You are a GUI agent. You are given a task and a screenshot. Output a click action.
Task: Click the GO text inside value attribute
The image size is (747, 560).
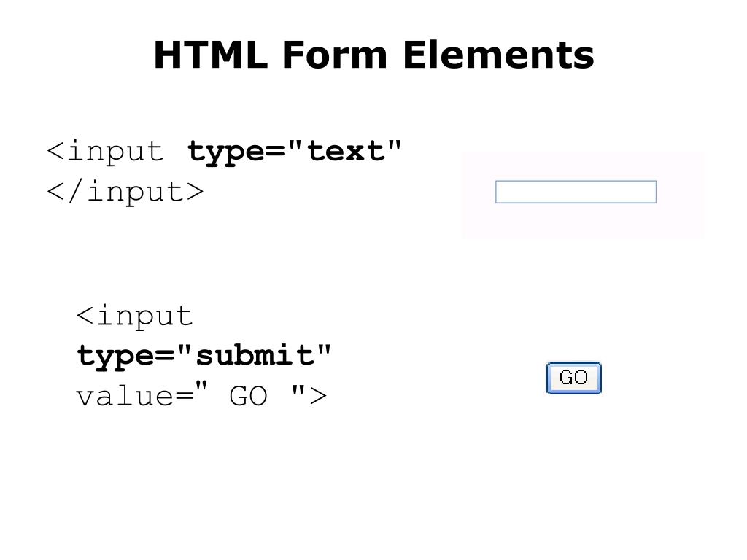(248, 396)
